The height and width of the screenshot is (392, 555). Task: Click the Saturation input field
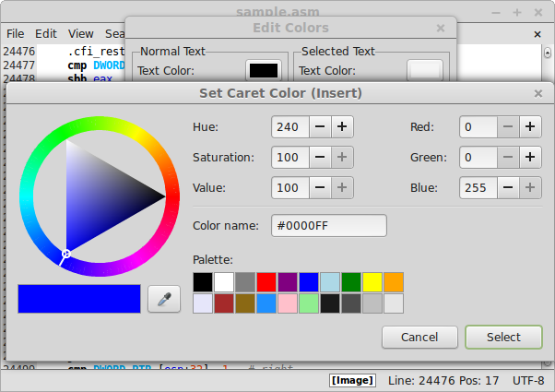tap(290, 157)
